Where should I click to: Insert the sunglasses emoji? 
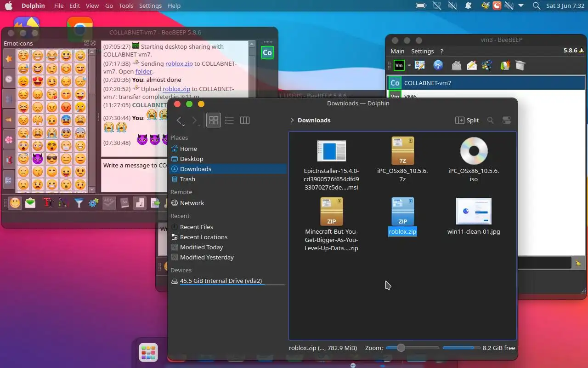pos(52,159)
